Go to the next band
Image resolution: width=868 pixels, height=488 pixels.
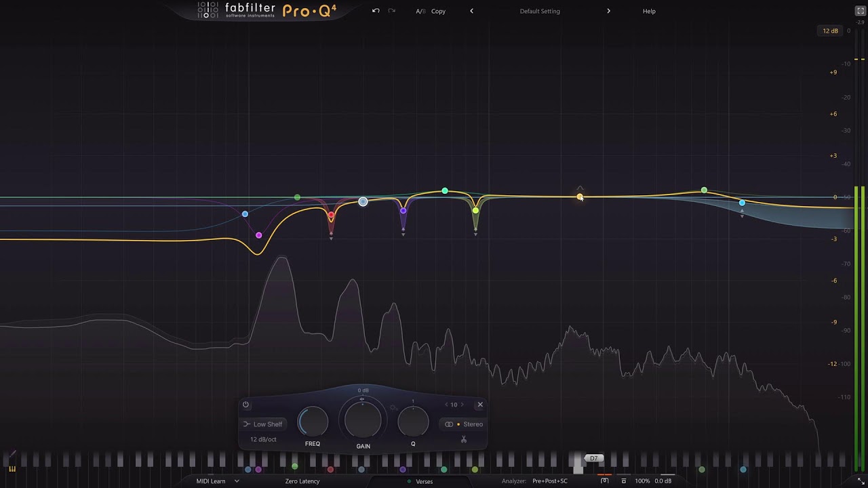[462, 405]
